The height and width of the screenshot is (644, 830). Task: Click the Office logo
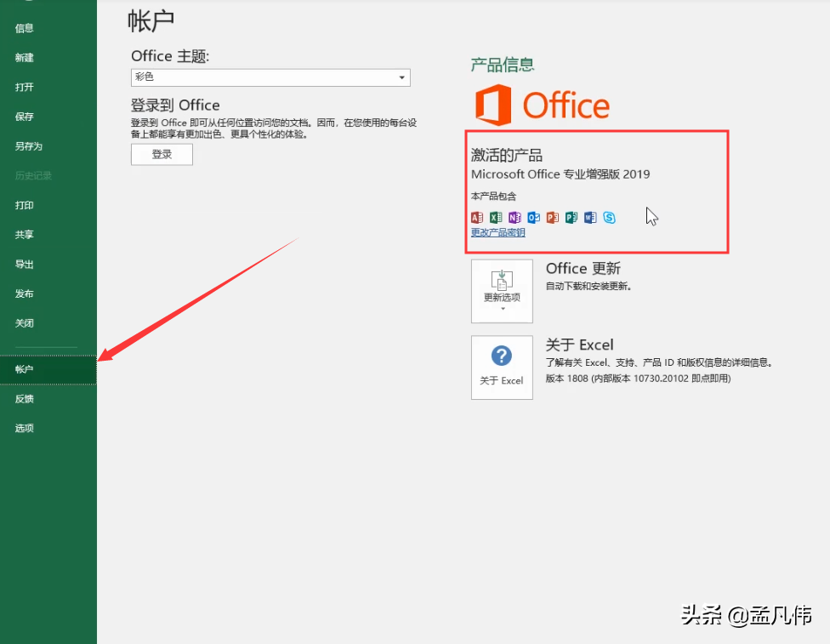point(542,105)
